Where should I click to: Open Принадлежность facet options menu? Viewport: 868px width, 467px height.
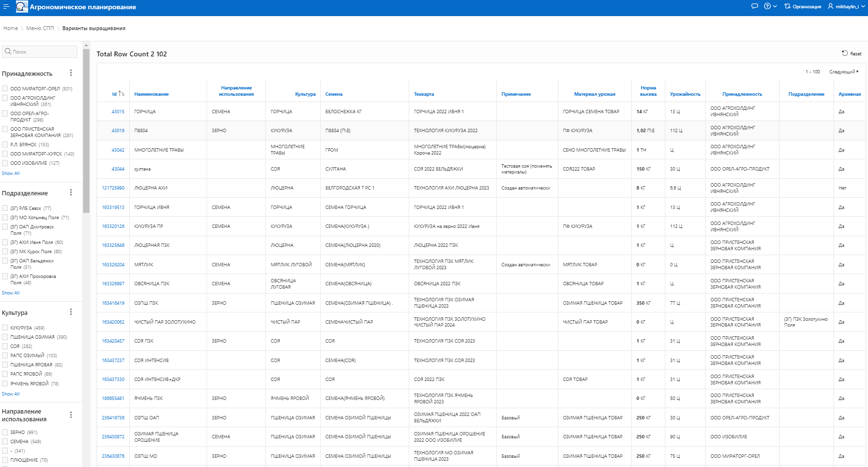71,73
